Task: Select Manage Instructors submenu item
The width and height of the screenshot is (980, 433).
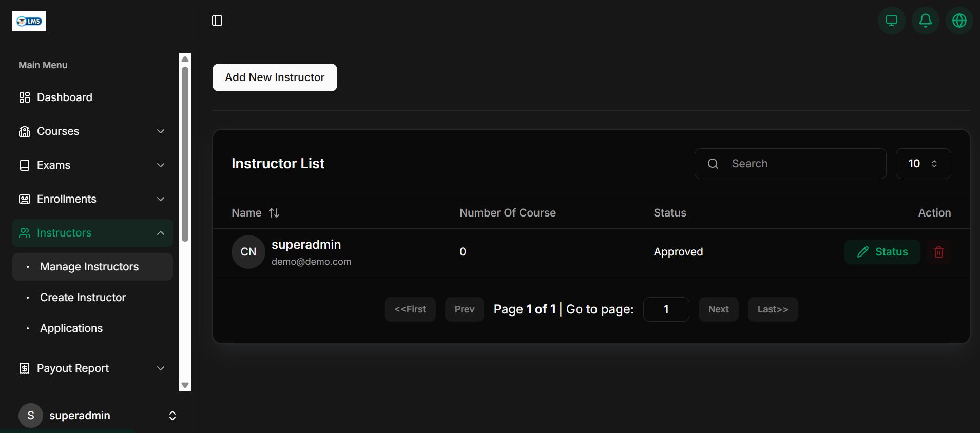Action: (x=92, y=267)
